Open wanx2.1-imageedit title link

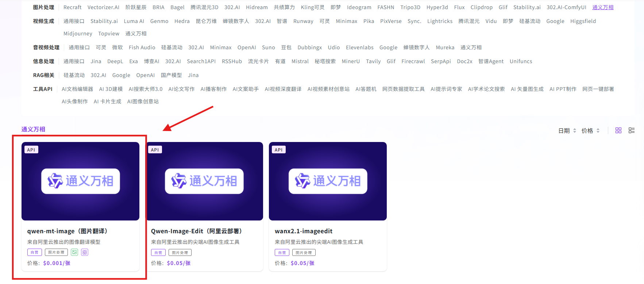304,231
